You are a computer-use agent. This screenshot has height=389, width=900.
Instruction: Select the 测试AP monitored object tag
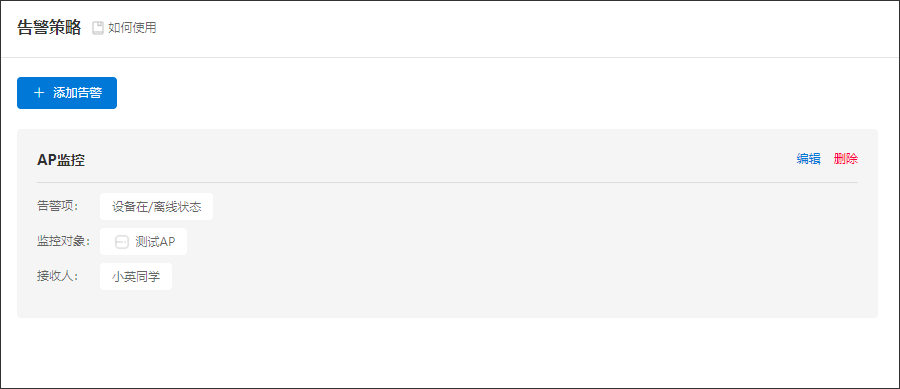[143, 242]
